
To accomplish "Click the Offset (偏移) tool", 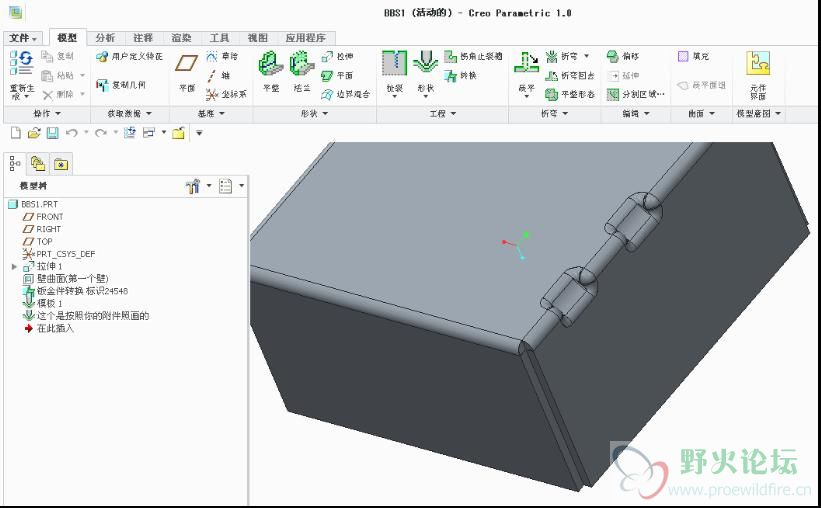I will [623, 56].
